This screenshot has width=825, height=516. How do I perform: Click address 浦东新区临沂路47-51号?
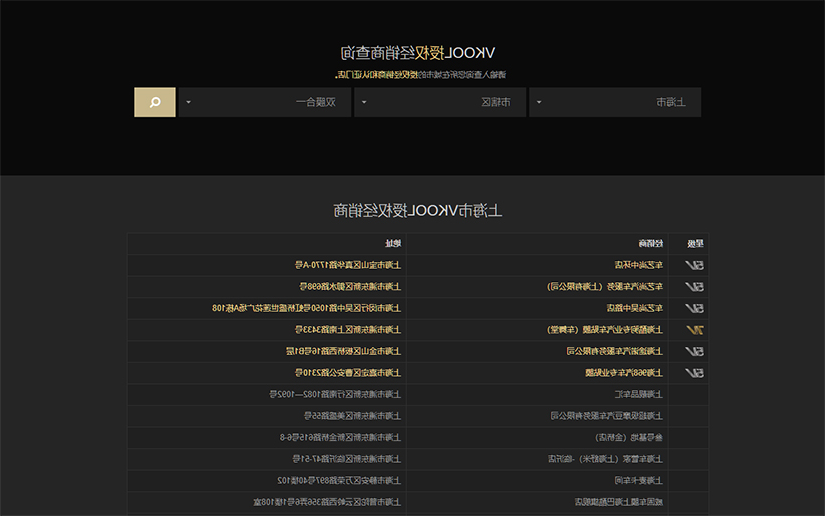click(x=347, y=459)
